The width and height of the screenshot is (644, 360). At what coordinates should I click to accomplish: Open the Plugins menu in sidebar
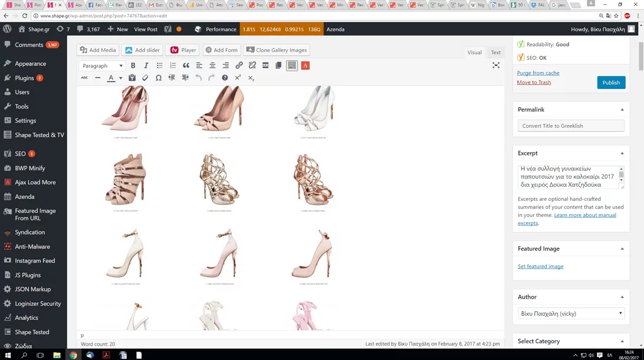[25, 78]
